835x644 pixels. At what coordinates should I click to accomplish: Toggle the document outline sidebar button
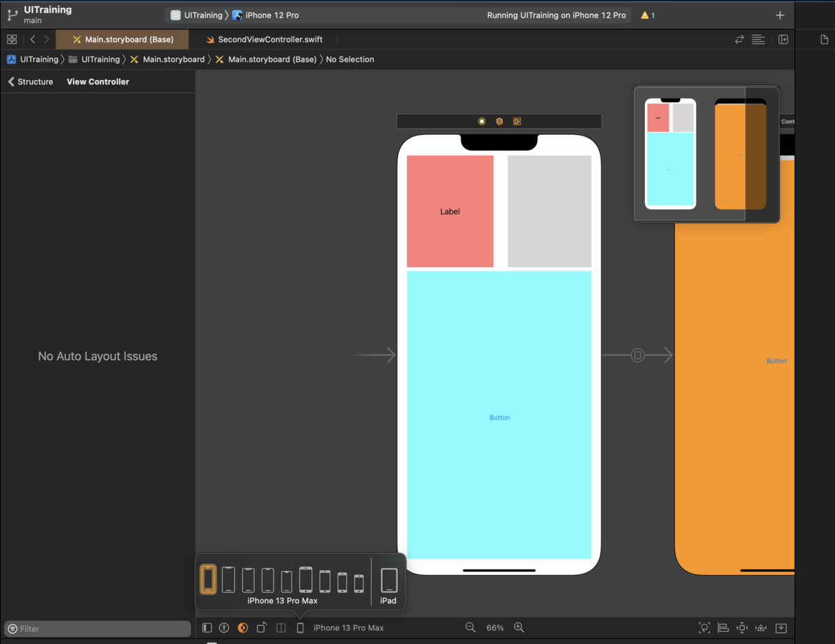207,627
